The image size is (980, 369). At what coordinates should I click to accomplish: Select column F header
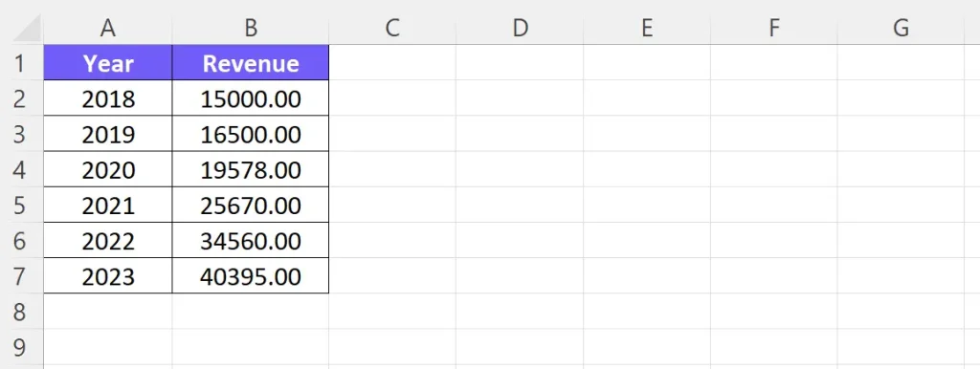click(x=773, y=28)
